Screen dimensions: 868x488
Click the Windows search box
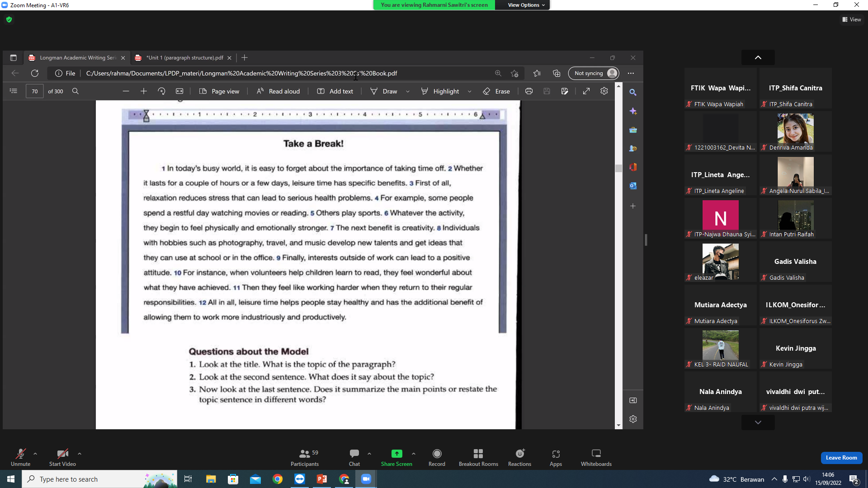pos(99,479)
